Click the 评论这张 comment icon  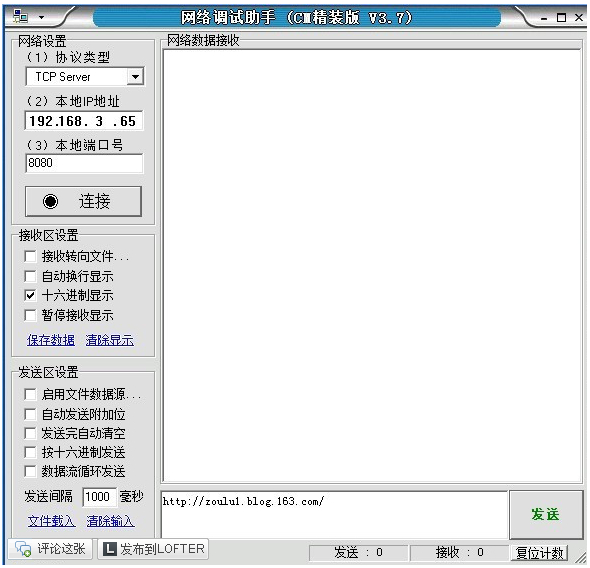point(23,549)
